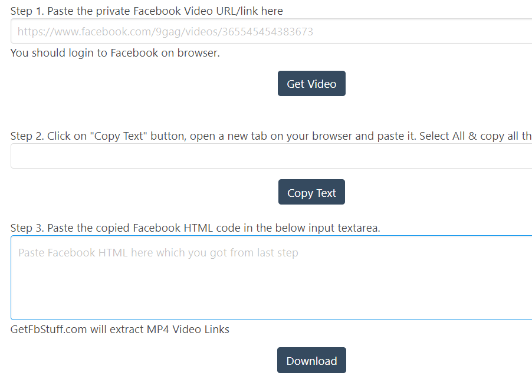Hit the Download button
The height and width of the screenshot is (392, 532).
[x=311, y=361]
